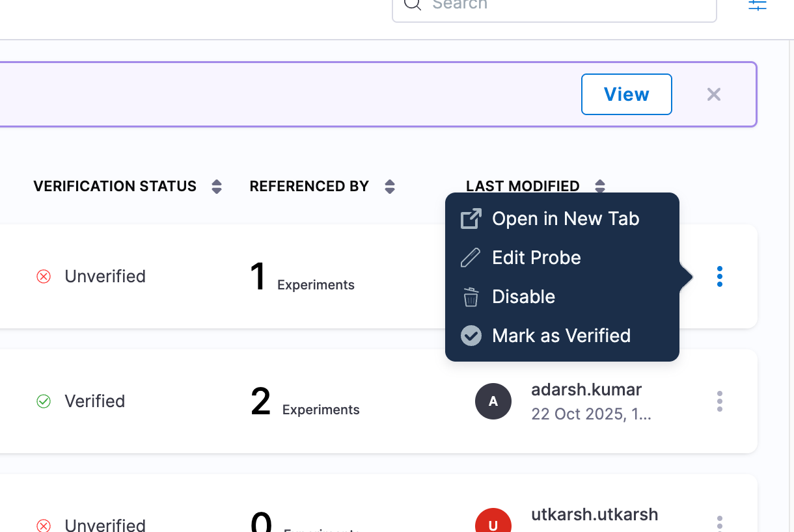794x532 pixels.
Task: Click green Verified checkmark status icon
Action: 44,402
